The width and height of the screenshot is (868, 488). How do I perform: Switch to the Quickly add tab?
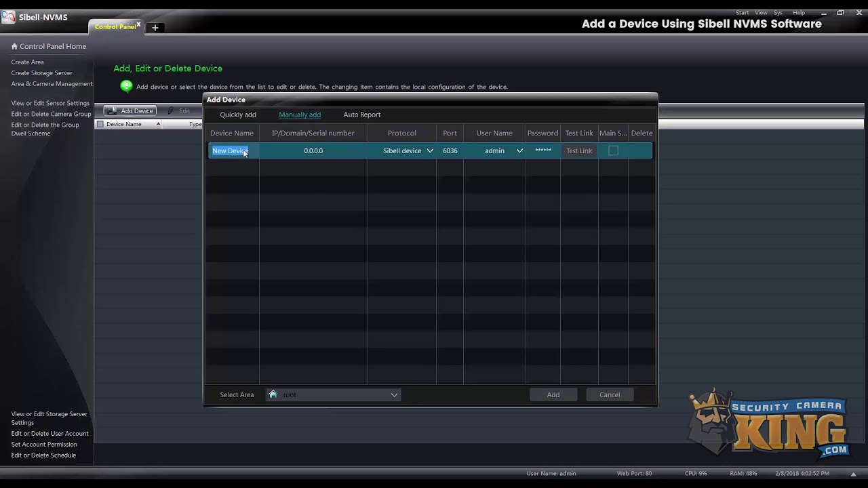pos(238,115)
